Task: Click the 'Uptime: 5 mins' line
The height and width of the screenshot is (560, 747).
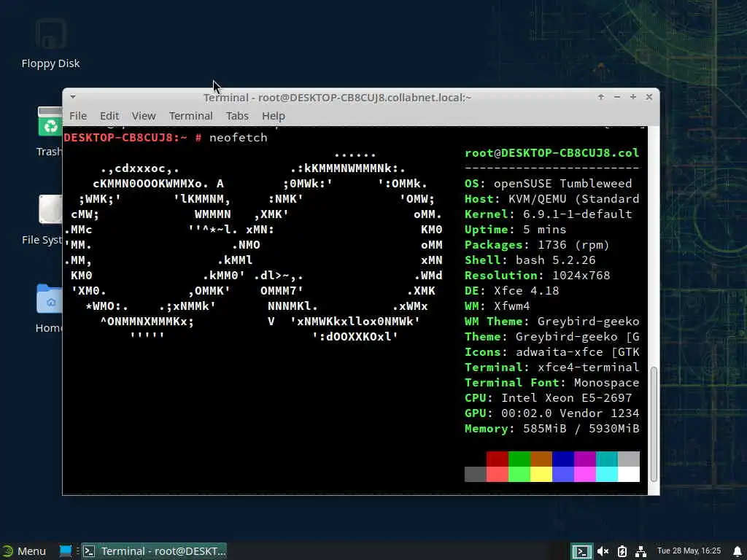Action: [516, 230]
